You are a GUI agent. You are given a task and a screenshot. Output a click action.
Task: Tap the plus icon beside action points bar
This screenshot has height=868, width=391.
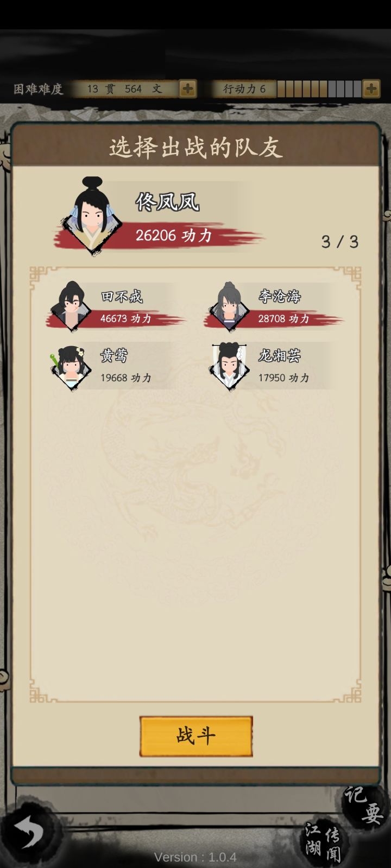[x=371, y=88]
